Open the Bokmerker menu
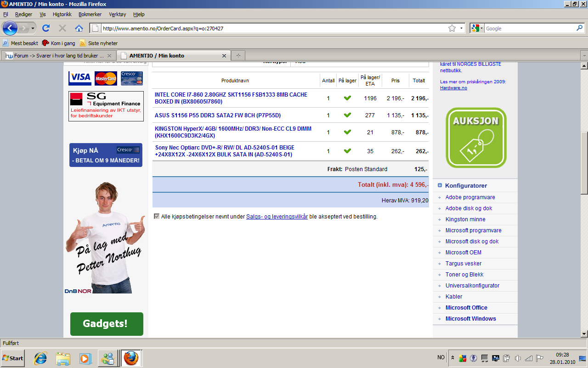The width and height of the screenshot is (588, 368). 90,14
